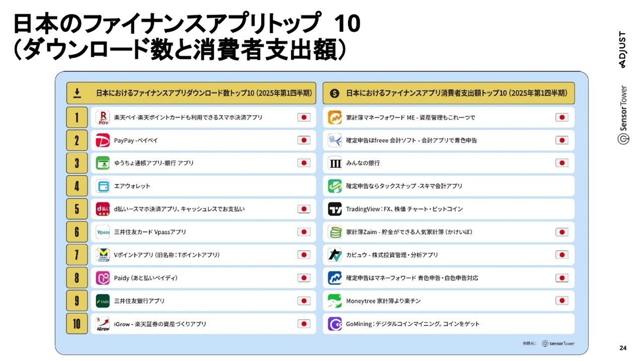Click the Vポイントアプリ (旧名称) text
The height and width of the screenshot is (361, 644).
point(167,255)
